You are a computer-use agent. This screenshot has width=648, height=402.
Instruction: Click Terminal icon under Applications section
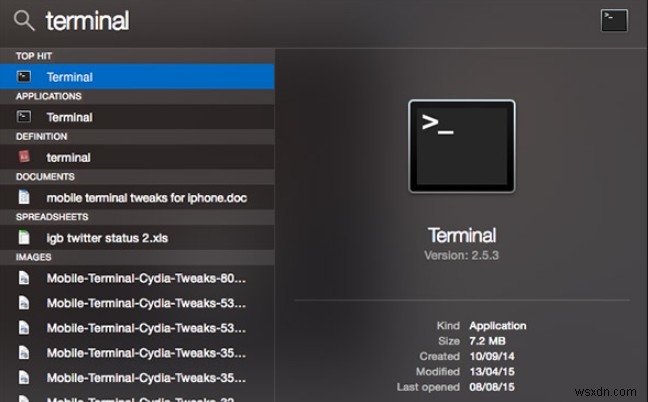(25, 117)
